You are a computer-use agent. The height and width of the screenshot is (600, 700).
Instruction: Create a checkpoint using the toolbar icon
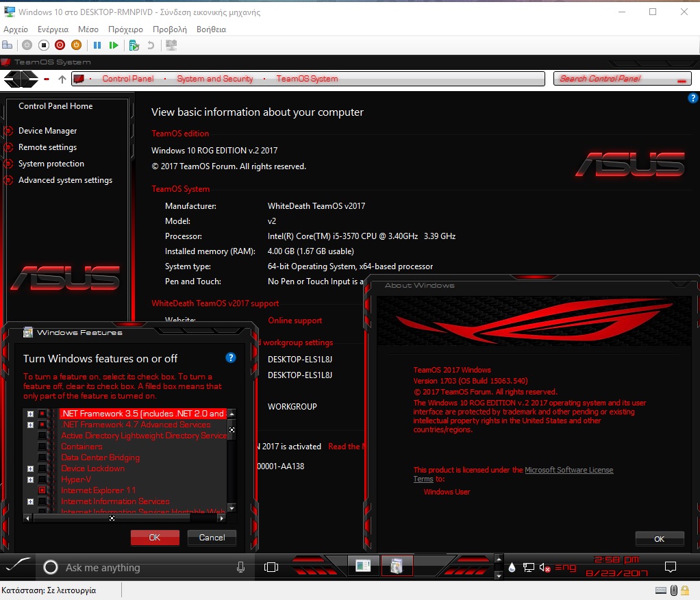(134, 45)
